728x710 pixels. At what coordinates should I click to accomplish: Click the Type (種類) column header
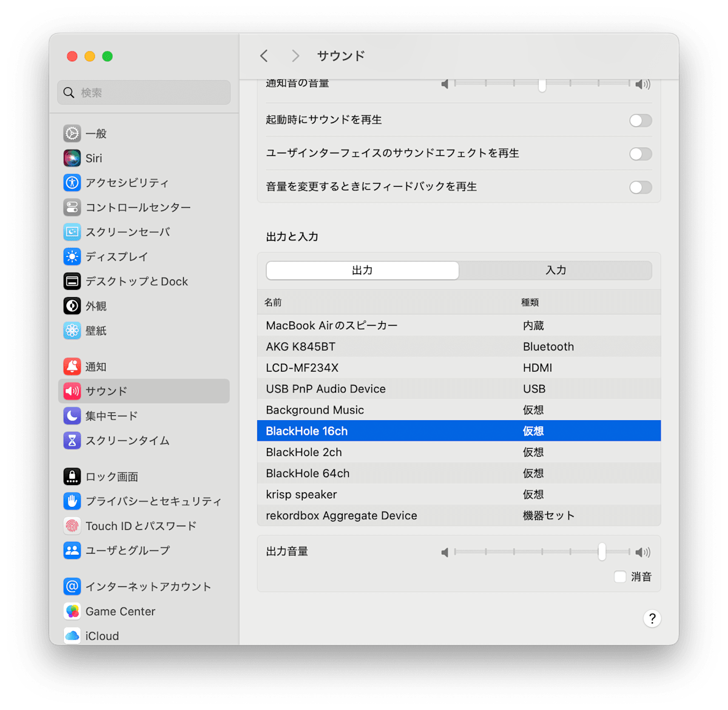(530, 302)
